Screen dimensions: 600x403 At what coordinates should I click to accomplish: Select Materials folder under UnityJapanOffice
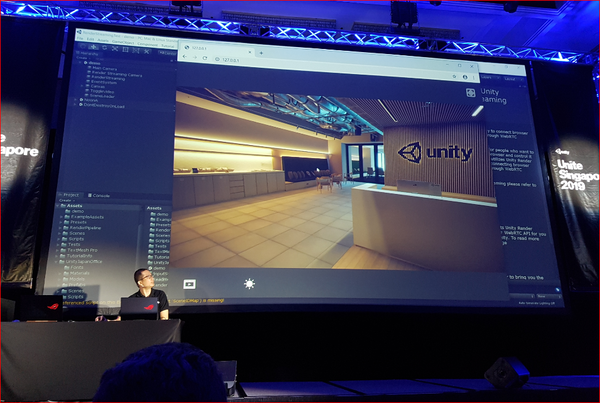77,273
